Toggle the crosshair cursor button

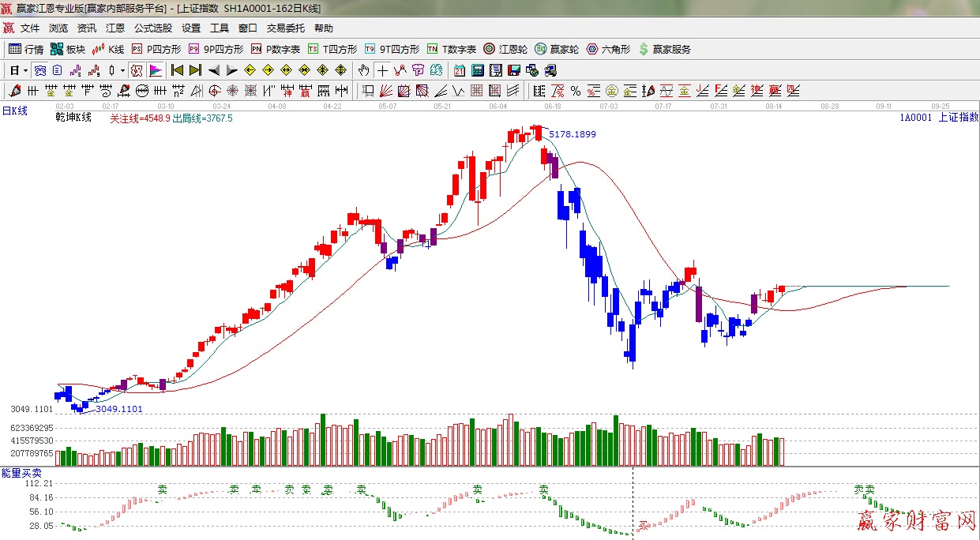382,70
